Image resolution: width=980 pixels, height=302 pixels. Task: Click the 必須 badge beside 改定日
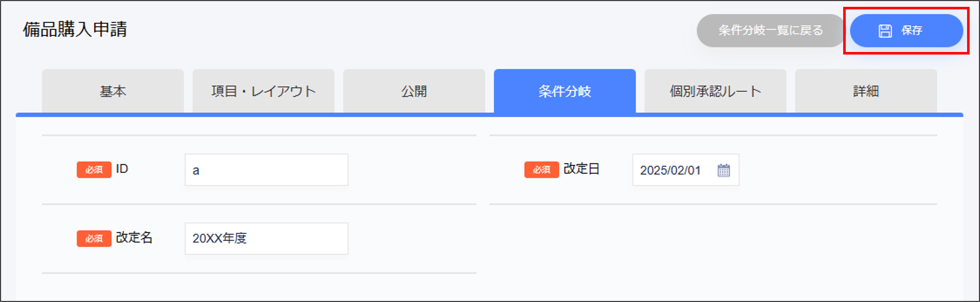coord(541,169)
